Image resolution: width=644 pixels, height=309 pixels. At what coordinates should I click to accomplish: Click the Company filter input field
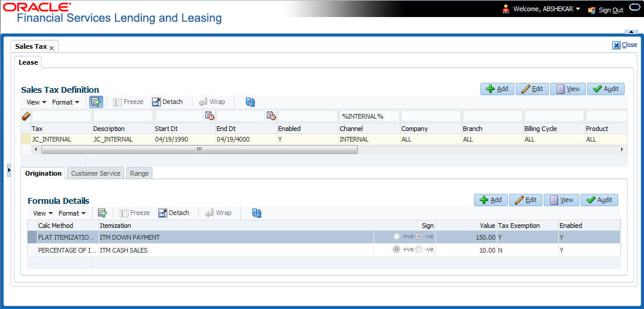click(x=431, y=116)
